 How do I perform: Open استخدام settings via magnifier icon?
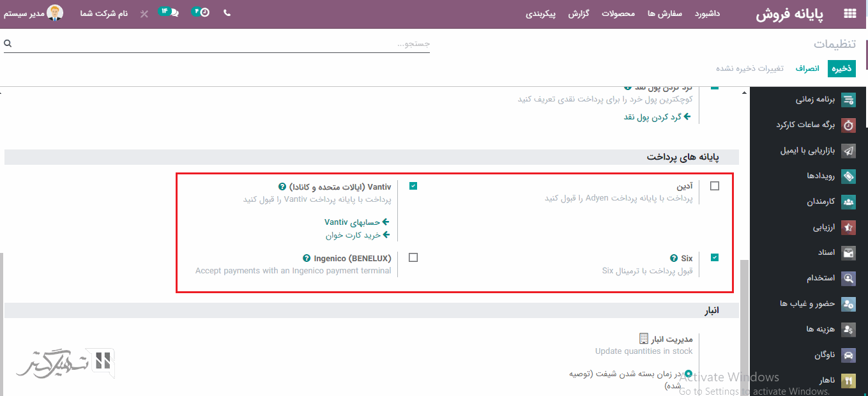point(848,278)
